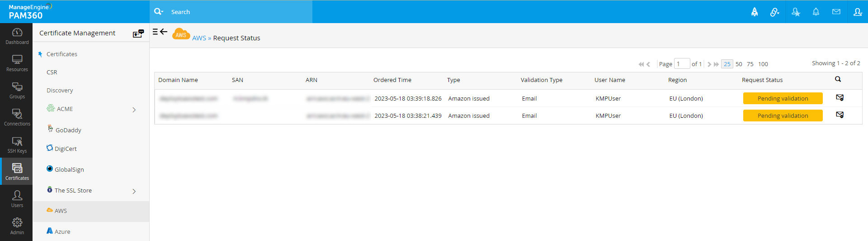Expand the ACME submenu arrow
868x241 pixels.
134,110
